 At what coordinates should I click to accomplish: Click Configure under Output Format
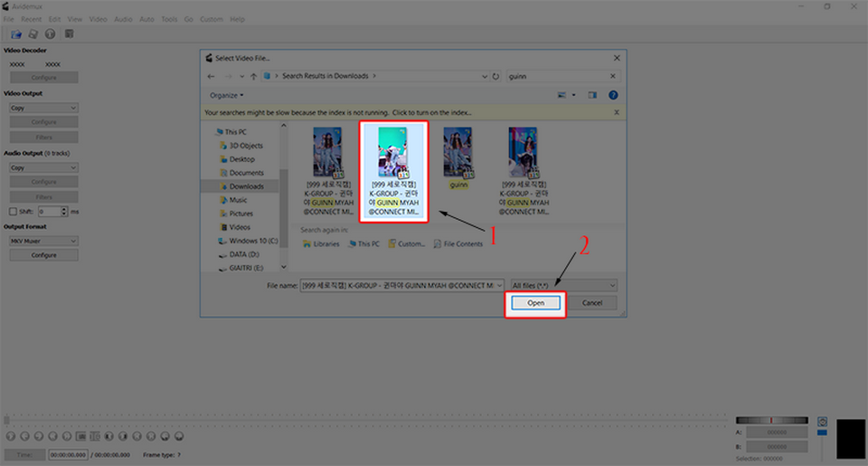point(43,255)
